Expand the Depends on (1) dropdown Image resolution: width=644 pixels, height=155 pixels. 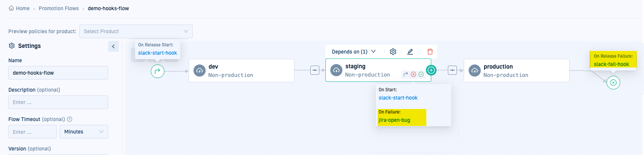(x=353, y=52)
